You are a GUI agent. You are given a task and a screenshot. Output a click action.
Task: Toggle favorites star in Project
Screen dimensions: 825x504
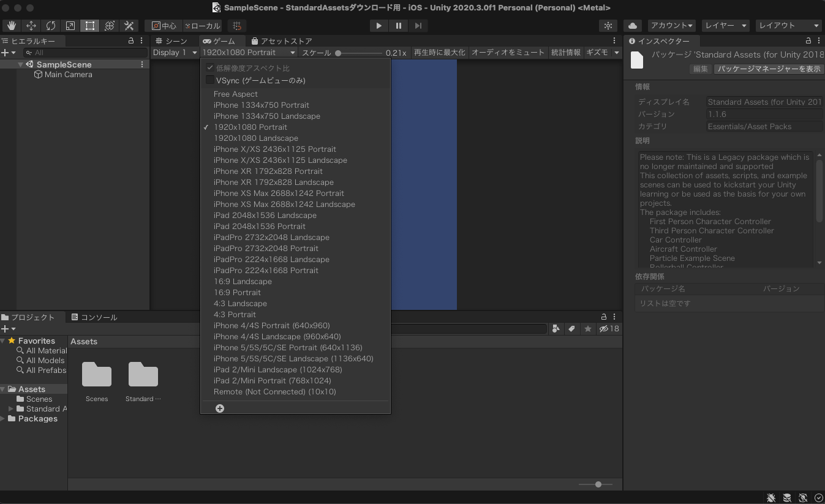[587, 329]
